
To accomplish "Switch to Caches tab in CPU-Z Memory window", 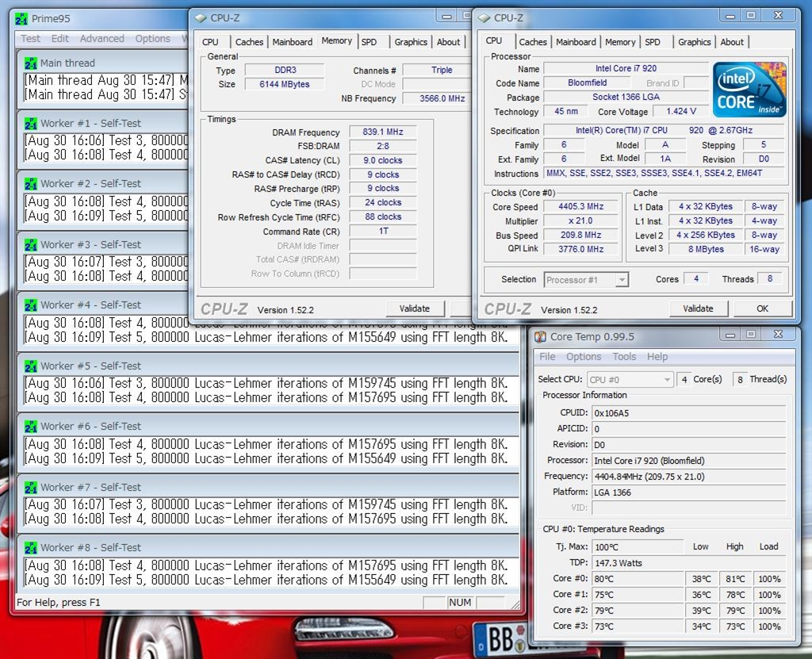I will point(249,42).
